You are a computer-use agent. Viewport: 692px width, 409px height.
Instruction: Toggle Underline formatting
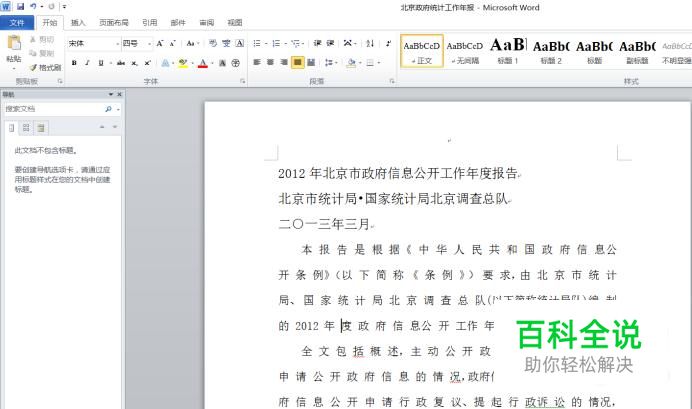pyautogui.click(x=101, y=63)
